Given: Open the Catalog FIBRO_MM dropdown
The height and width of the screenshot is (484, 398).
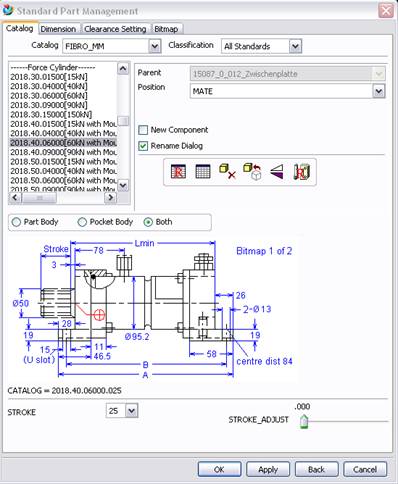Looking at the screenshot, I should (154, 46).
